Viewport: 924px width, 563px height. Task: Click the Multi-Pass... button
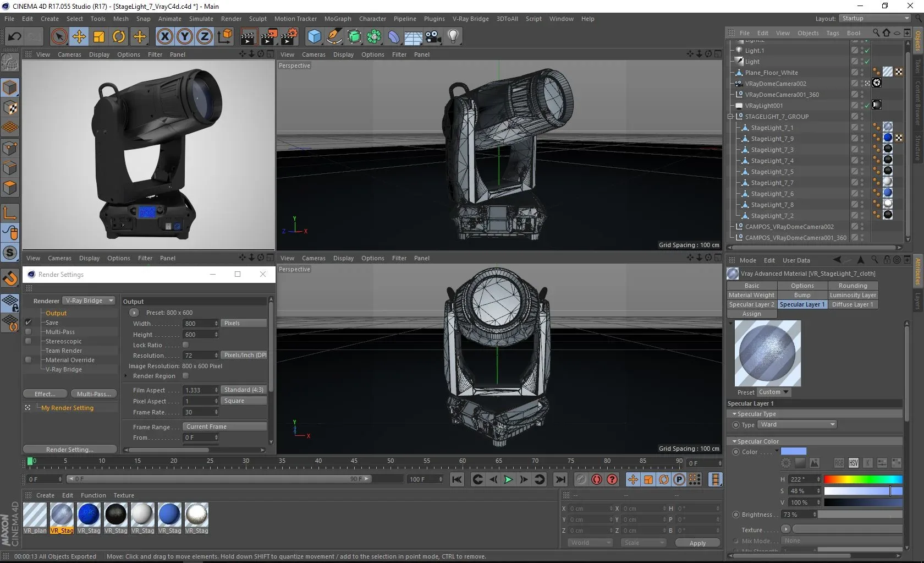coord(94,394)
